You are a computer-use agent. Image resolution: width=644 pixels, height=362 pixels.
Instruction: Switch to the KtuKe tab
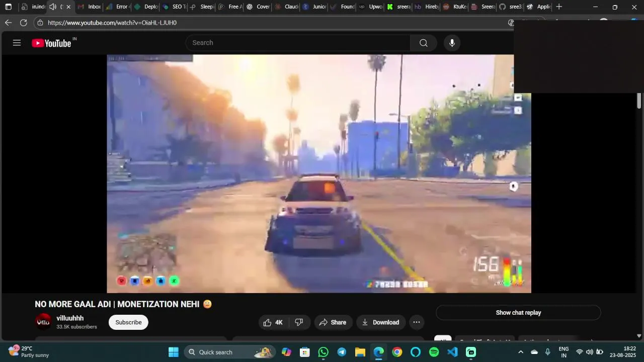(x=455, y=7)
